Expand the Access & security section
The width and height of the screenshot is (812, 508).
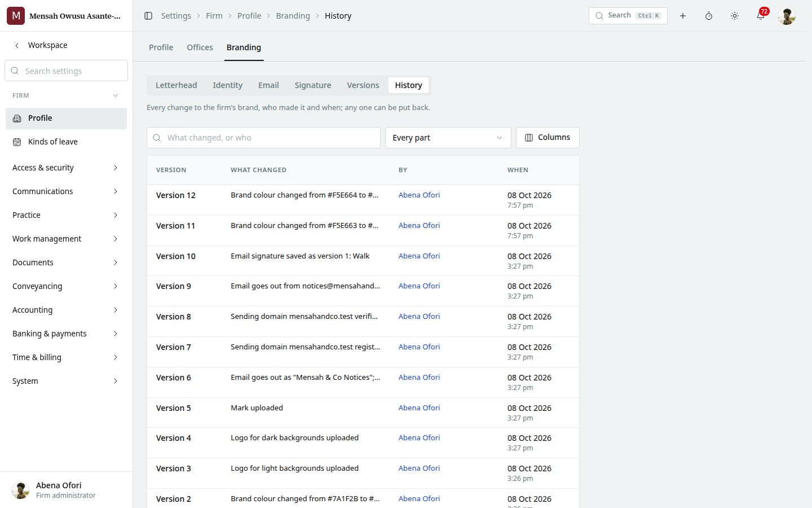66,168
